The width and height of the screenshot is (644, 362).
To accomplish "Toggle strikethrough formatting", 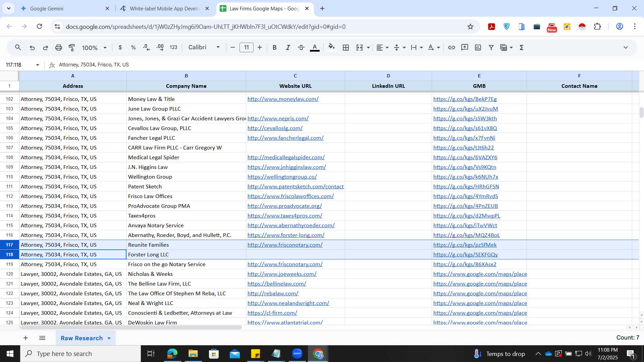I will (x=301, y=48).
